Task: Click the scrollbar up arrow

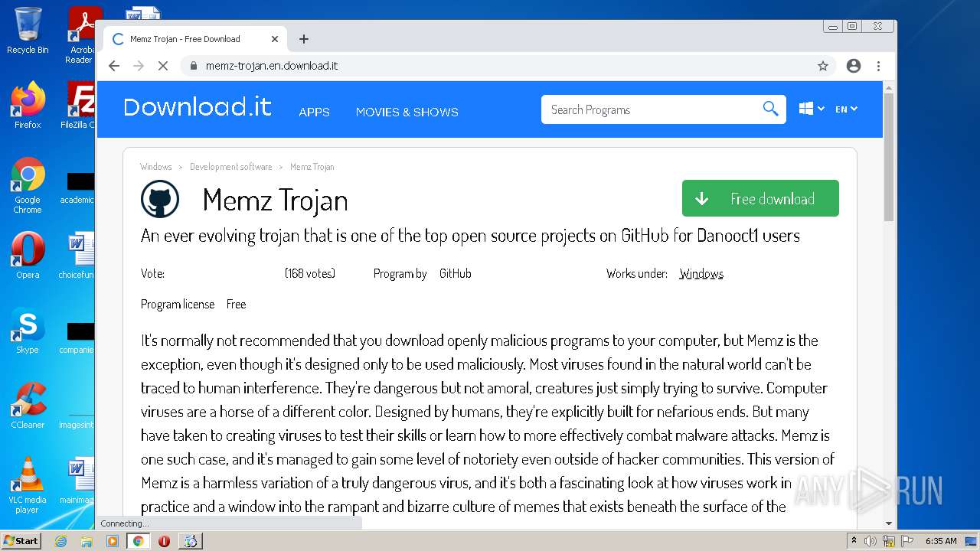Action: tap(888, 88)
